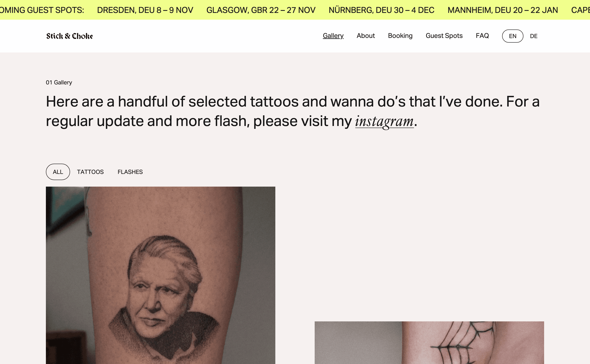Filter gallery by FLASHES
590x364 pixels.
point(130,172)
